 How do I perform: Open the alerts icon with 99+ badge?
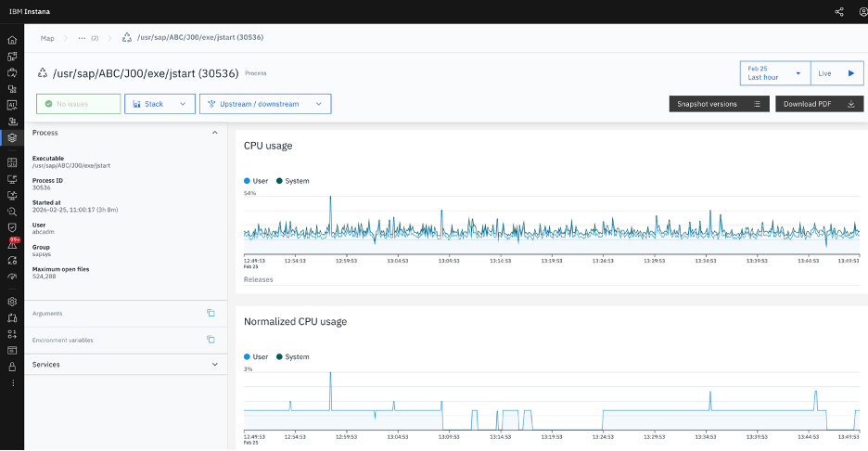(12, 244)
